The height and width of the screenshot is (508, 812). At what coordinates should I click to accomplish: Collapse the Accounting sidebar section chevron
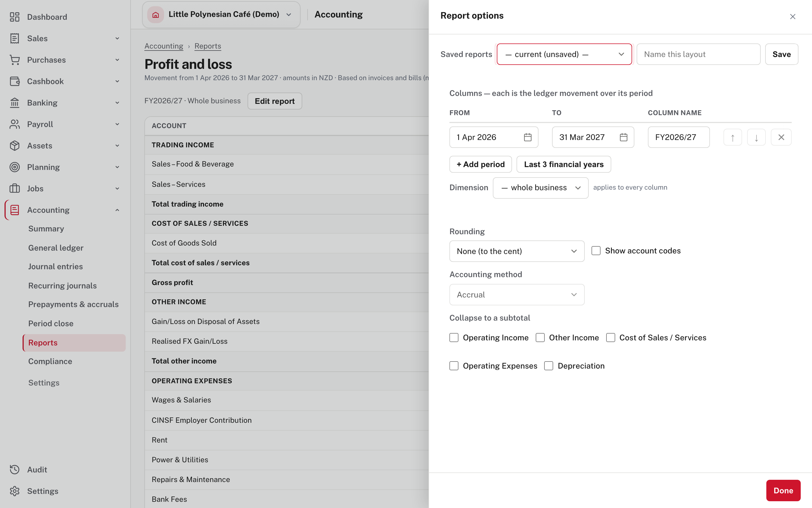coord(118,210)
